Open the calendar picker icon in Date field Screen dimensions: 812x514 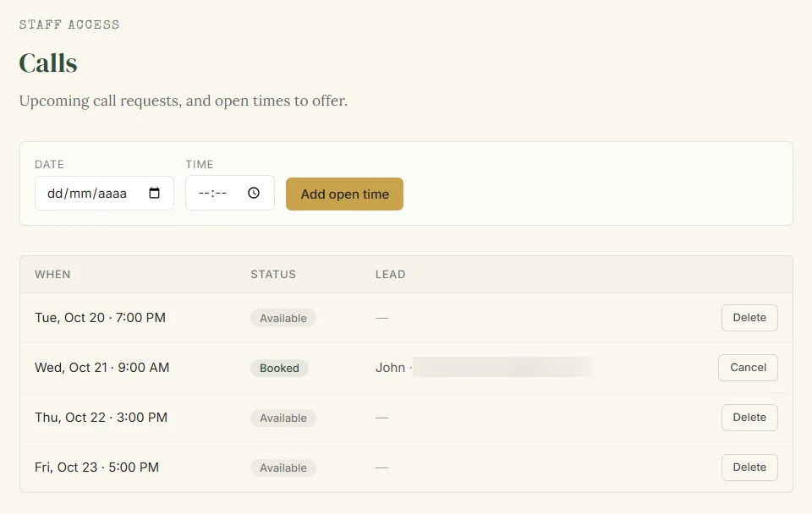click(x=154, y=193)
